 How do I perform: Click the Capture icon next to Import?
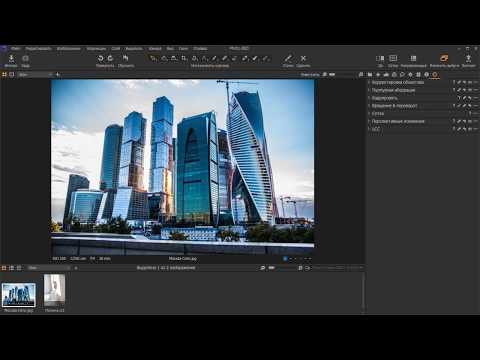click(x=25, y=59)
